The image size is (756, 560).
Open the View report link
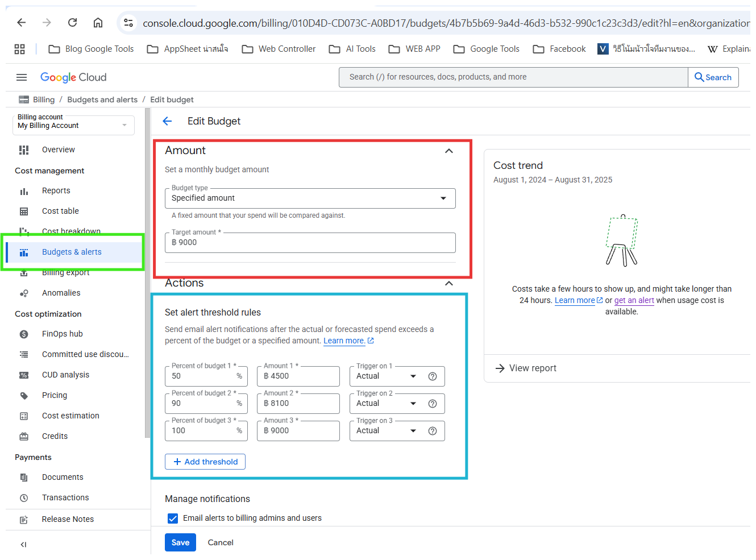pyautogui.click(x=526, y=368)
